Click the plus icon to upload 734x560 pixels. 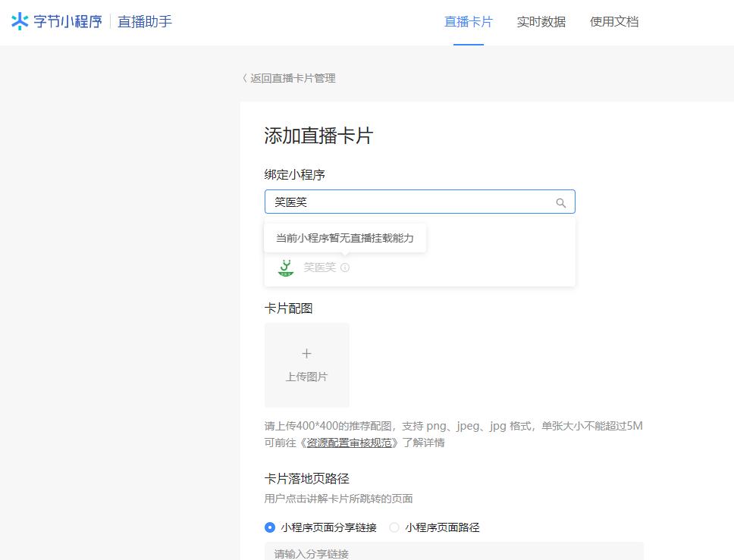[307, 354]
